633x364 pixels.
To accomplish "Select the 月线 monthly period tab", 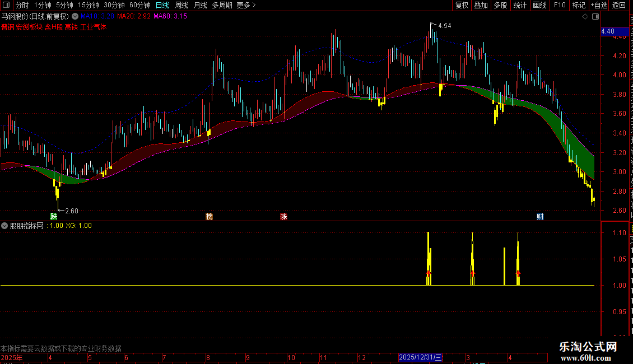I will (200, 5).
